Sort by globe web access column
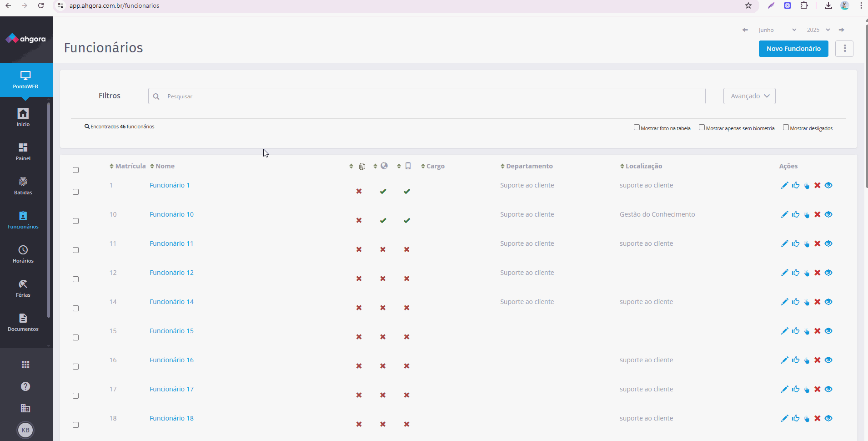Image resolution: width=868 pixels, height=441 pixels. point(381,166)
